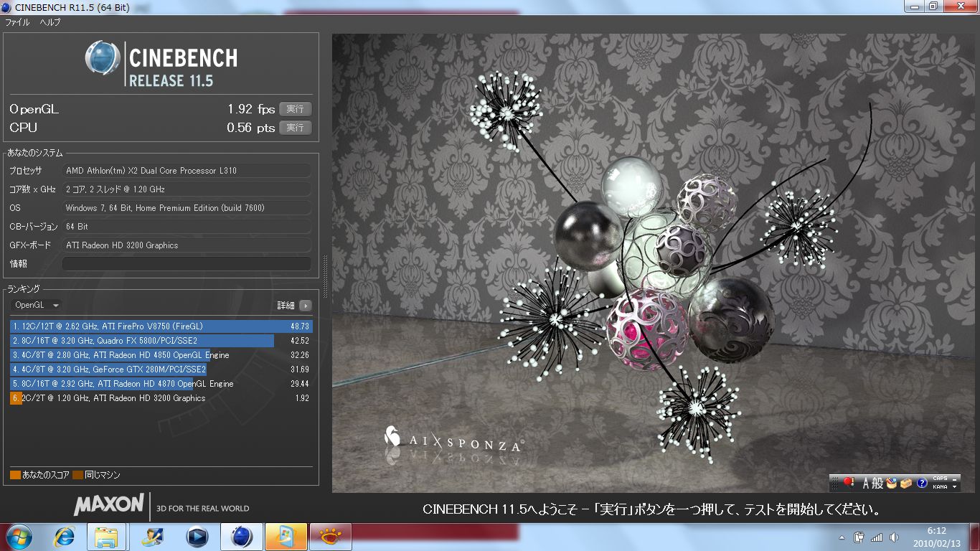Open the IME language bar options arrow
980x551 pixels.
pos(955,487)
